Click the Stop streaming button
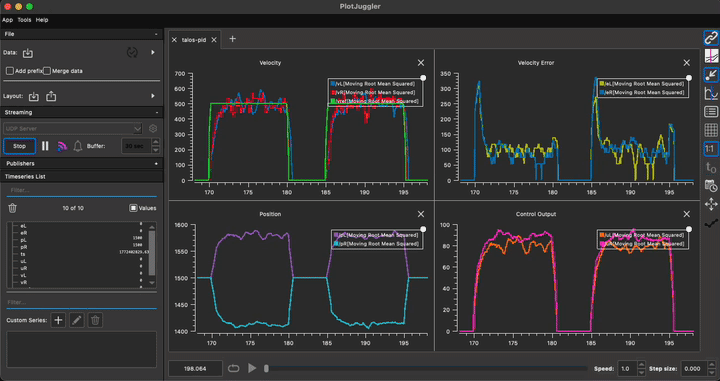This screenshot has height=381, width=720. [19, 146]
